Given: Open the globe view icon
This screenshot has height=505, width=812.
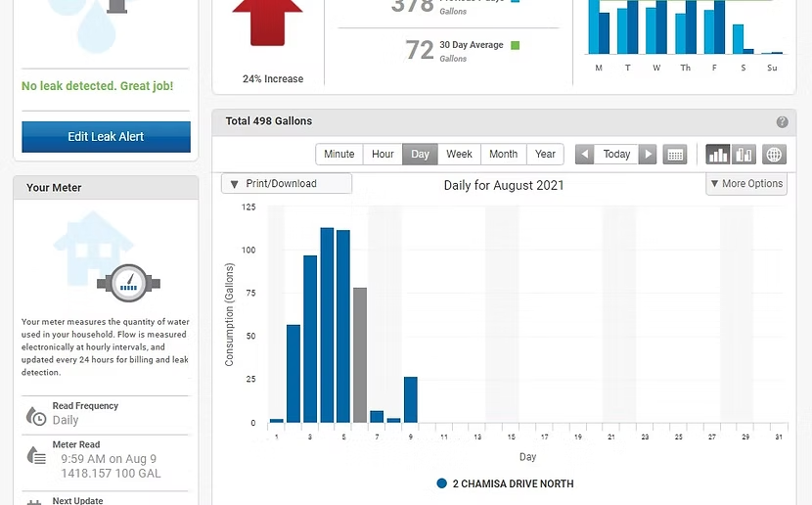Looking at the screenshot, I should pos(774,155).
